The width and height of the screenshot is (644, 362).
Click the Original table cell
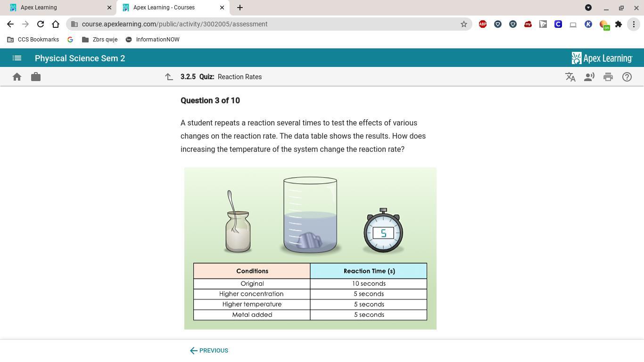coord(252,284)
